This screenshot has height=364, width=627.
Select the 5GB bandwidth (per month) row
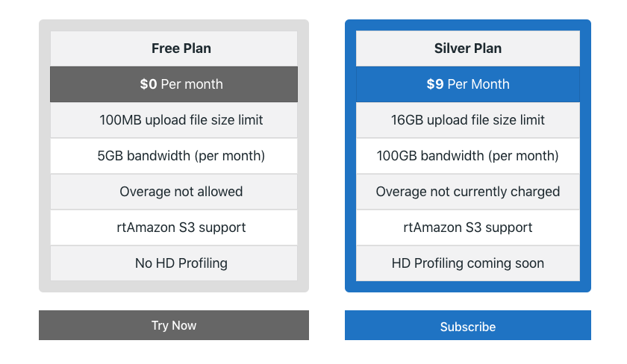(181, 156)
